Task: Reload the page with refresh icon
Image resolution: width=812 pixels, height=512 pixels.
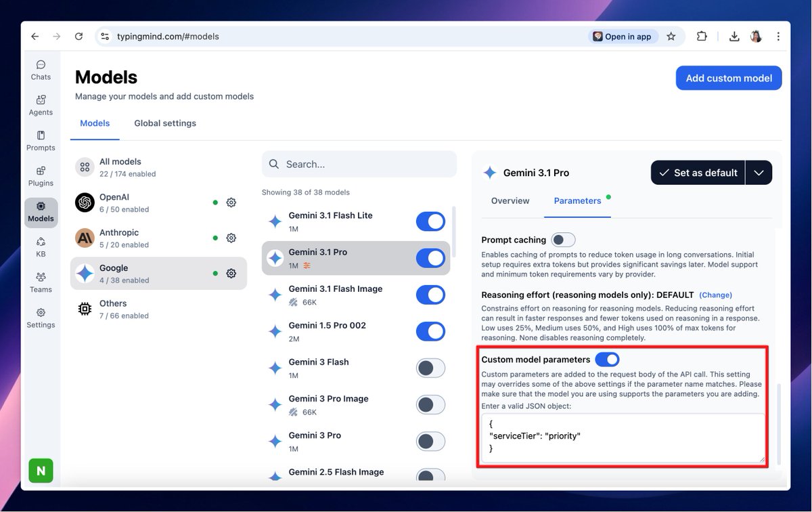Action: (78, 37)
